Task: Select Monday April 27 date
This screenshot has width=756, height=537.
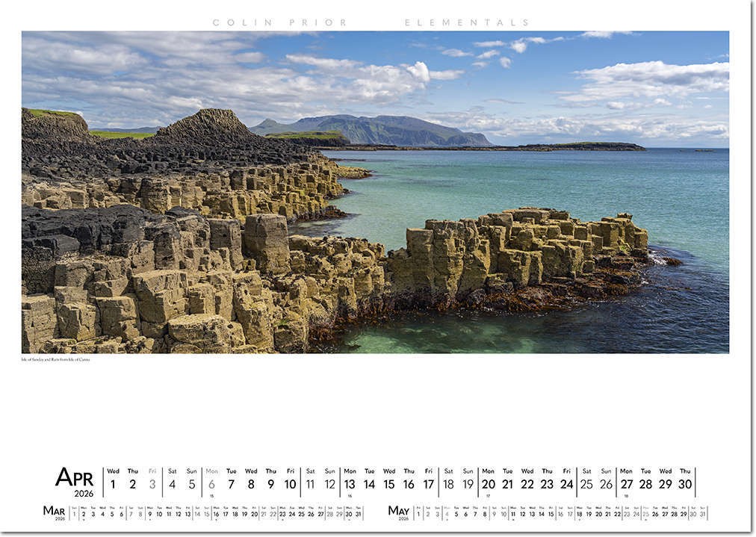Action: point(626,484)
